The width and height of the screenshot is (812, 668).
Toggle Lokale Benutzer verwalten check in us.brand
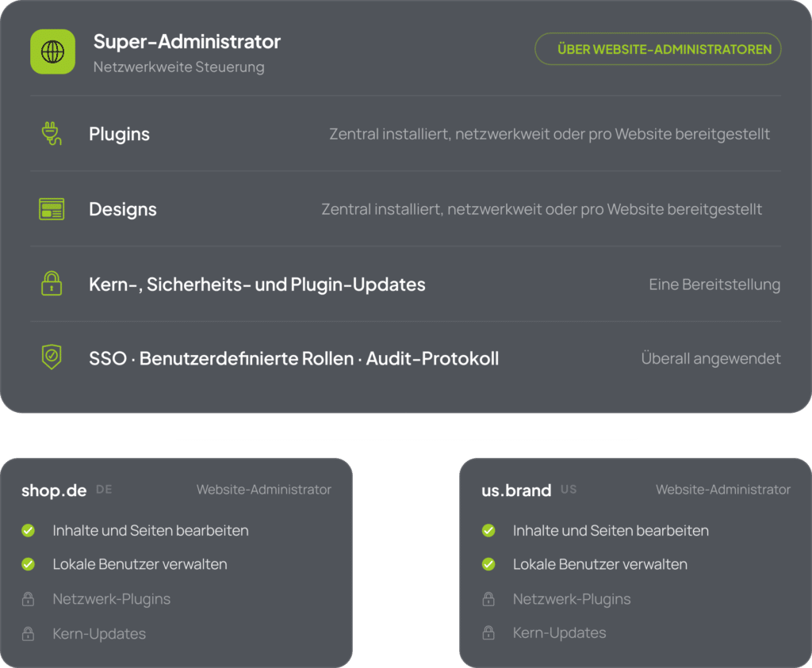coord(488,564)
